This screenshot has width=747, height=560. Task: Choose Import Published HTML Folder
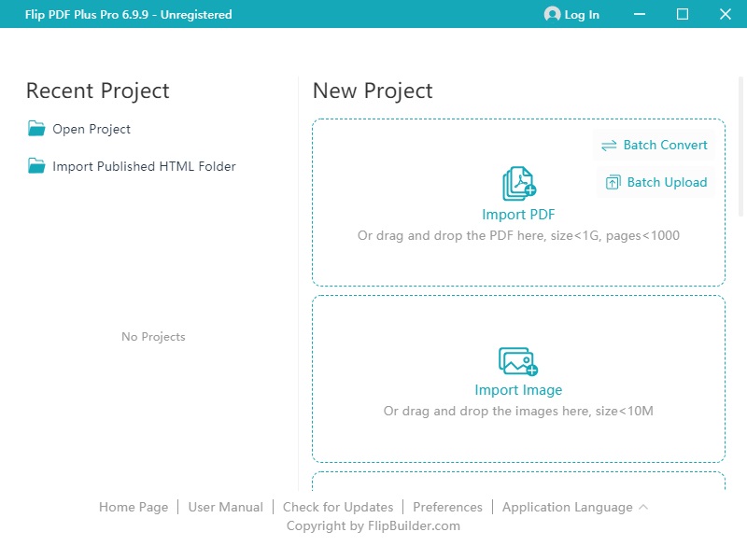pyautogui.click(x=144, y=166)
